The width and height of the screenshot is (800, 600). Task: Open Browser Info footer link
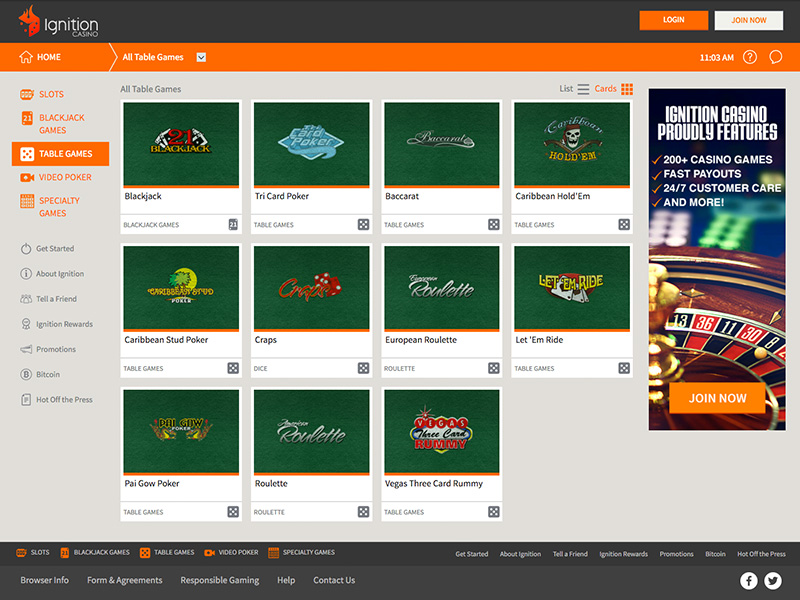pyautogui.click(x=44, y=580)
